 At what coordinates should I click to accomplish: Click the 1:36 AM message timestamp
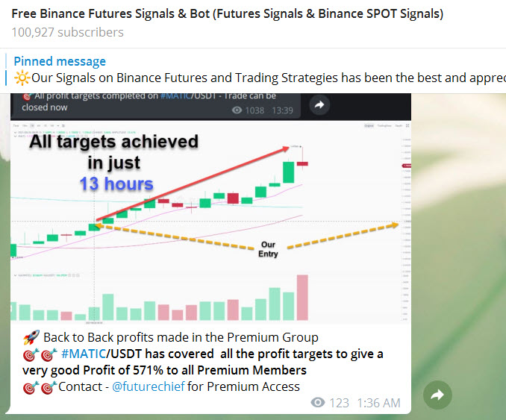point(378,403)
